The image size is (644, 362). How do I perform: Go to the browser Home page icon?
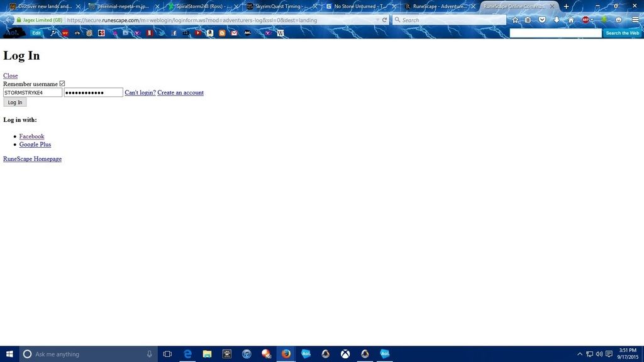tap(571, 20)
